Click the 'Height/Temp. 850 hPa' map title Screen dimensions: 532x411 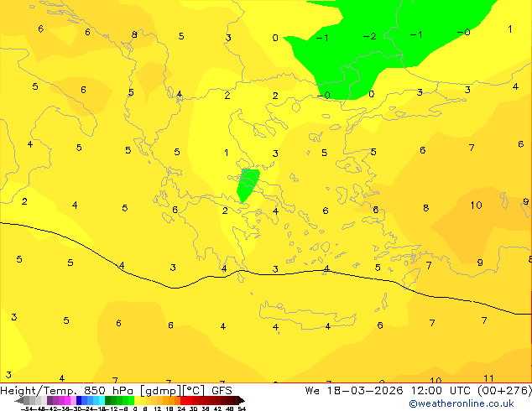(67, 391)
